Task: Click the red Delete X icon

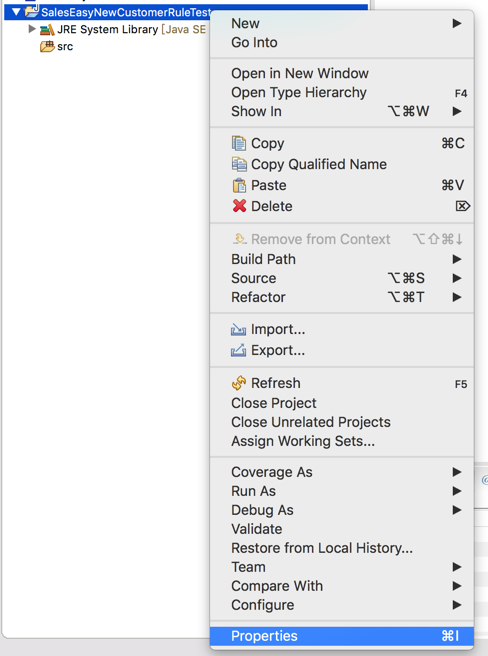Action: point(239,206)
